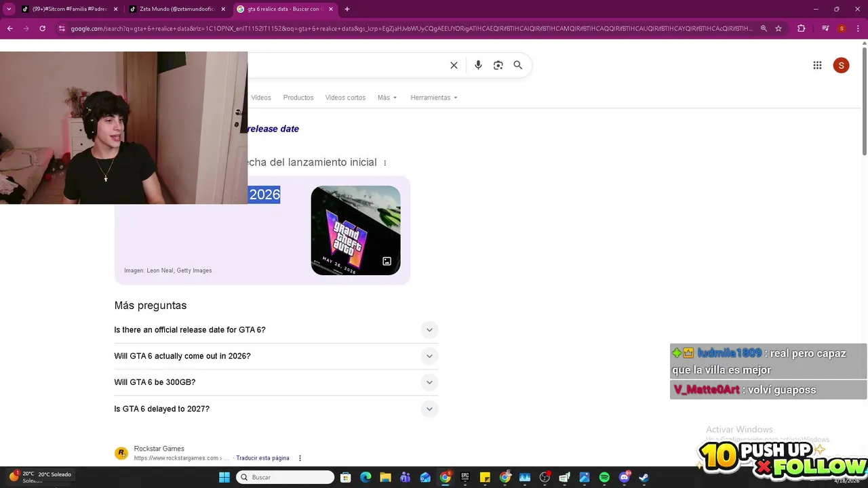The image size is (868, 488).
Task: Open Microsoft Teams from the taskbar
Action: pyautogui.click(x=406, y=477)
